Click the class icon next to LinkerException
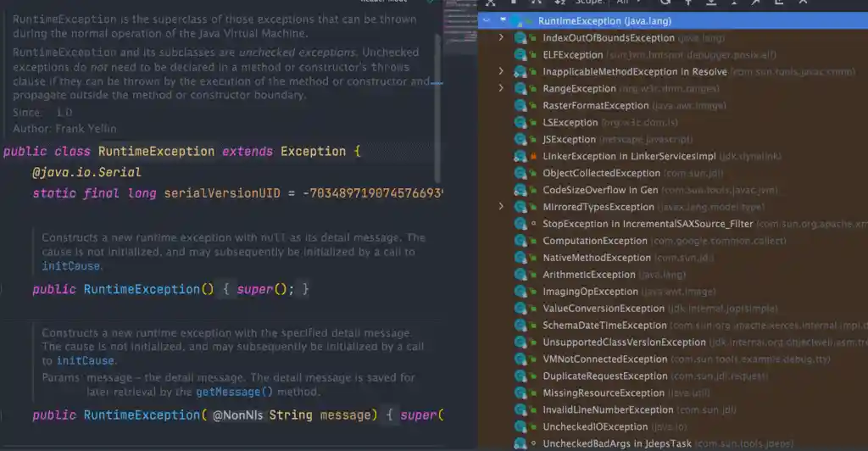This screenshot has width=868, height=451. pyautogui.click(x=521, y=157)
